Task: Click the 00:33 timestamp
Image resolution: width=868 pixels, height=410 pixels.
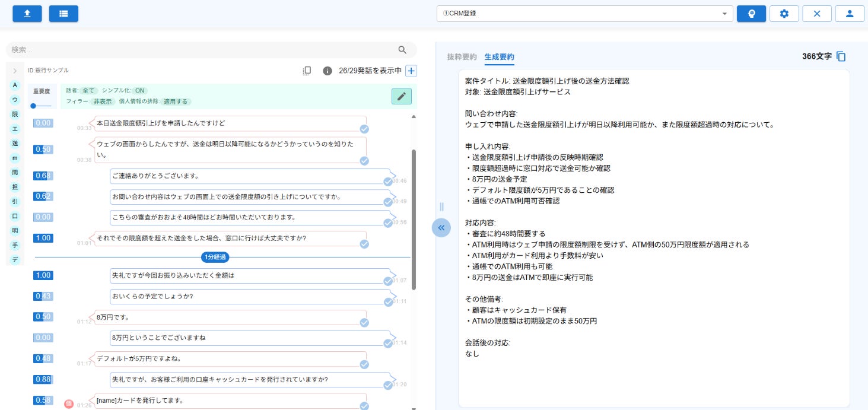Action: point(84,128)
